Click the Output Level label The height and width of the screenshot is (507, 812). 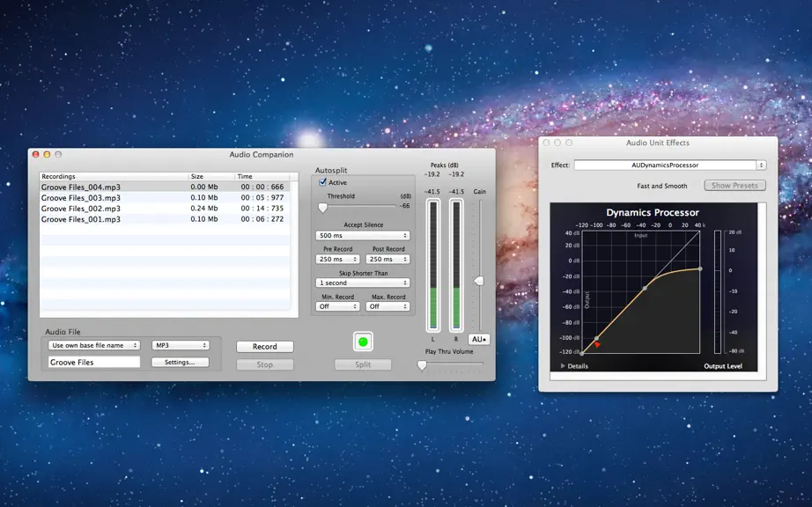(x=723, y=366)
